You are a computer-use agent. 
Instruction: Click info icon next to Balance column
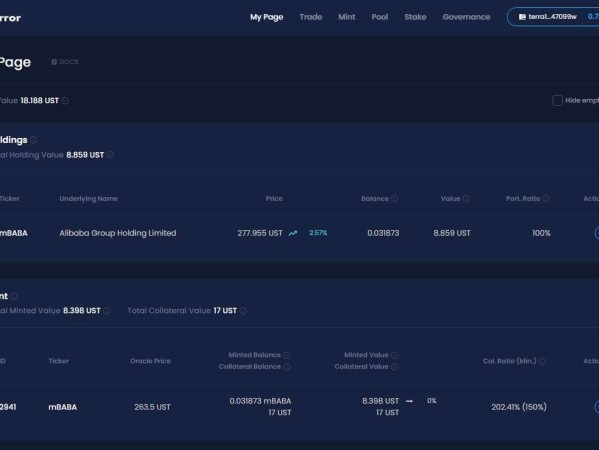[395, 199]
